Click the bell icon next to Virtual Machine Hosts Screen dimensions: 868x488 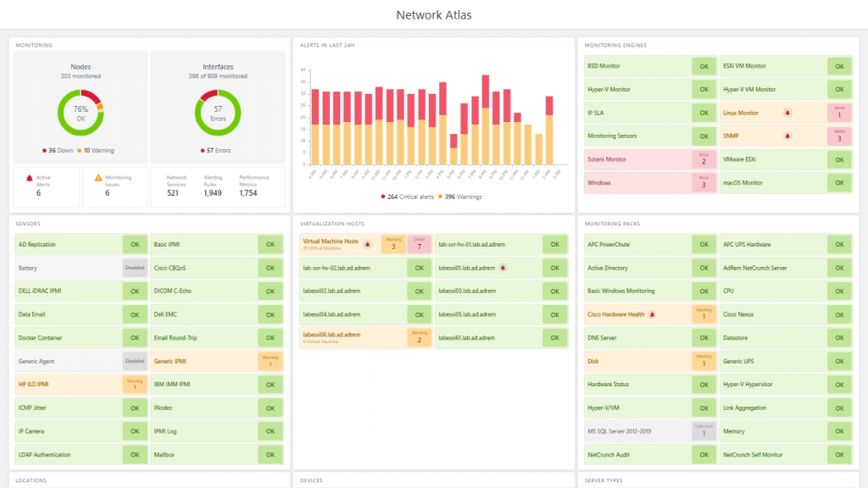pyautogui.click(x=367, y=243)
